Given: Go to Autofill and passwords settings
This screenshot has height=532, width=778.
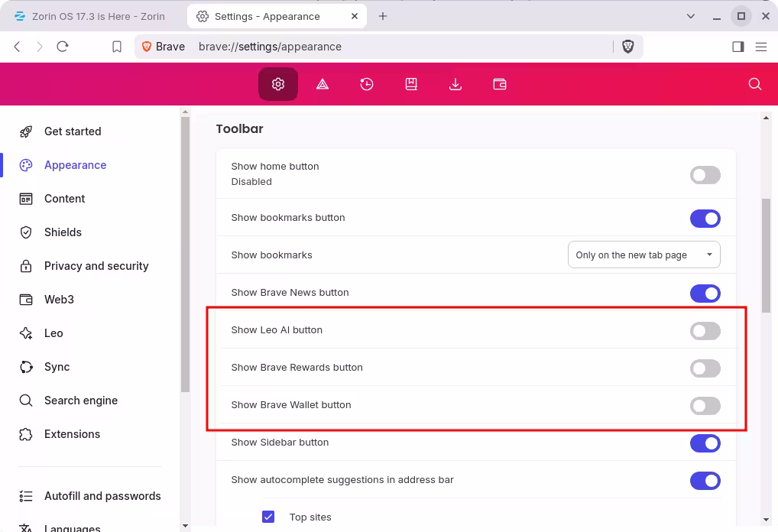Looking at the screenshot, I should (x=102, y=496).
